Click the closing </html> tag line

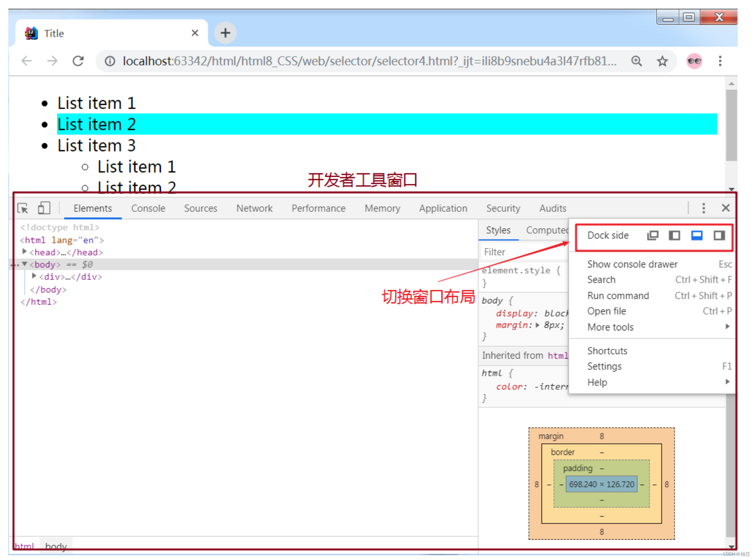click(x=39, y=302)
